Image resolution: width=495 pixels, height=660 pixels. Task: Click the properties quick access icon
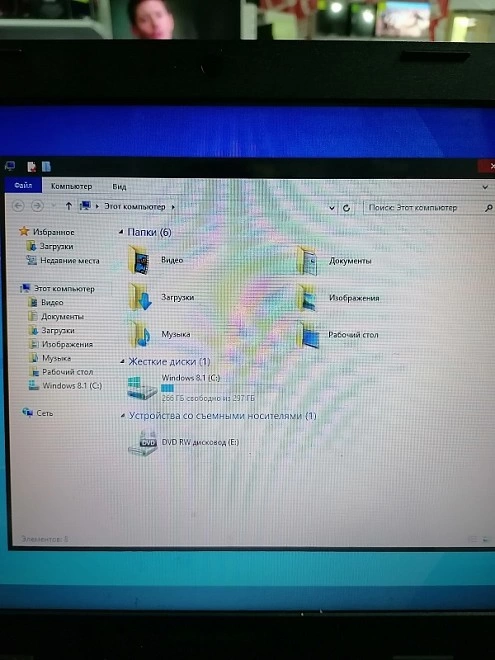click(x=32, y=167)
